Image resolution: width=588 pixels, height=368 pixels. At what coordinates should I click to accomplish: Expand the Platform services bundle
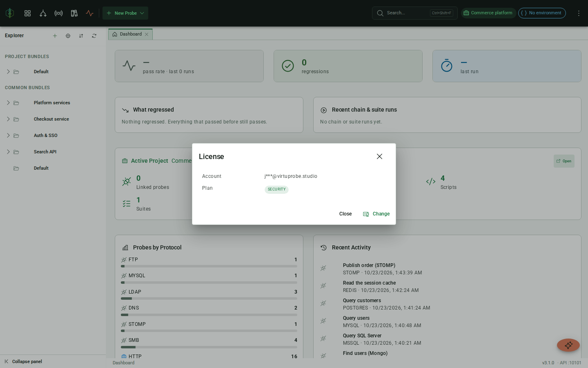(x=8, y=103)
